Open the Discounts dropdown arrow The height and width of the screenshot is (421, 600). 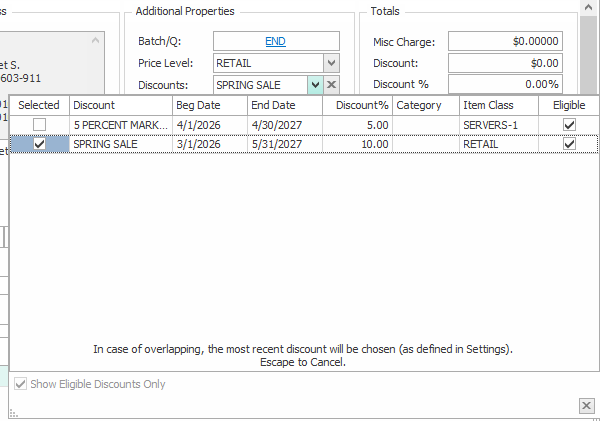pyautogui.click(x=315, y=85)
